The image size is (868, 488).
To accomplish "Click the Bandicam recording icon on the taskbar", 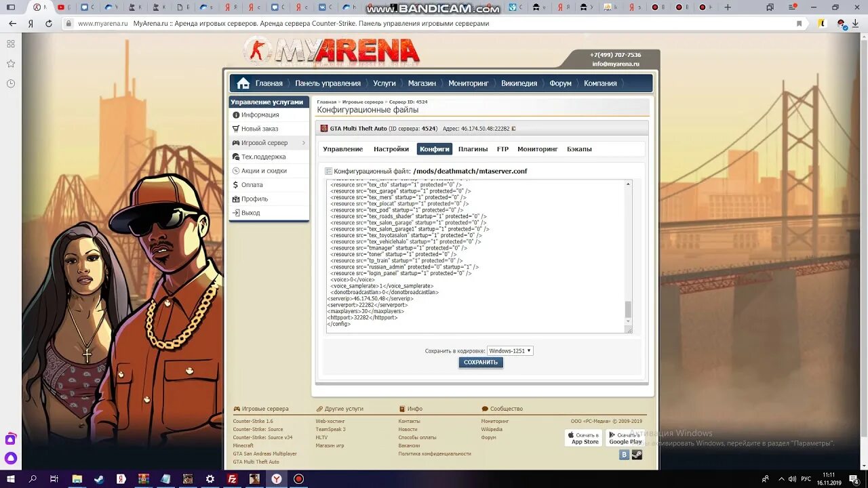I will [298, 479].
